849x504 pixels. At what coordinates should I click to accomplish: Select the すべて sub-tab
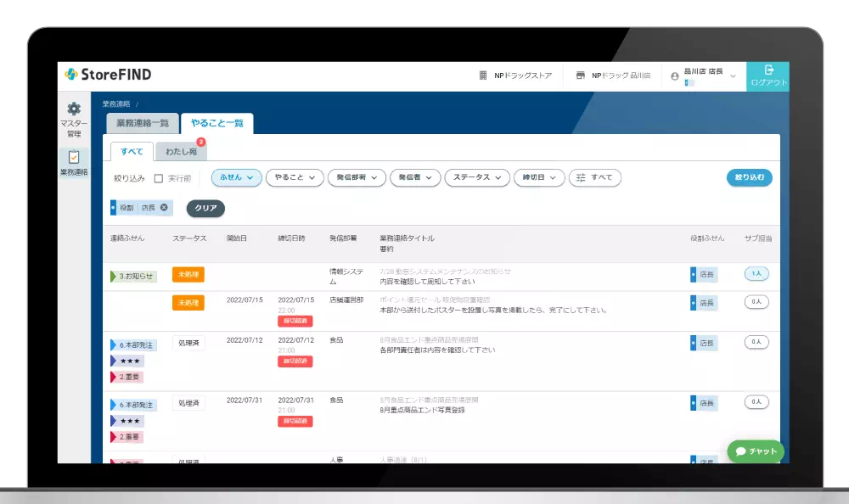click(x=132, y=152)
